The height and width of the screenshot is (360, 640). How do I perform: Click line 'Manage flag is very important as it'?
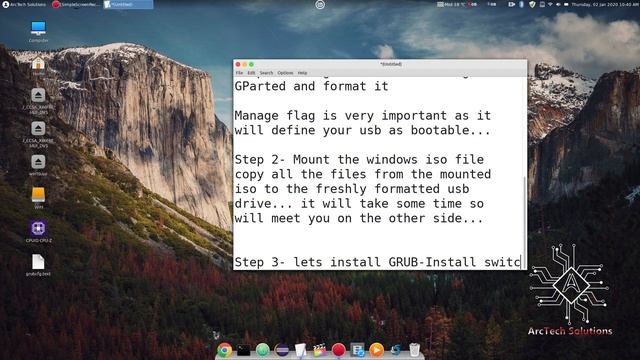click(362, 116)
